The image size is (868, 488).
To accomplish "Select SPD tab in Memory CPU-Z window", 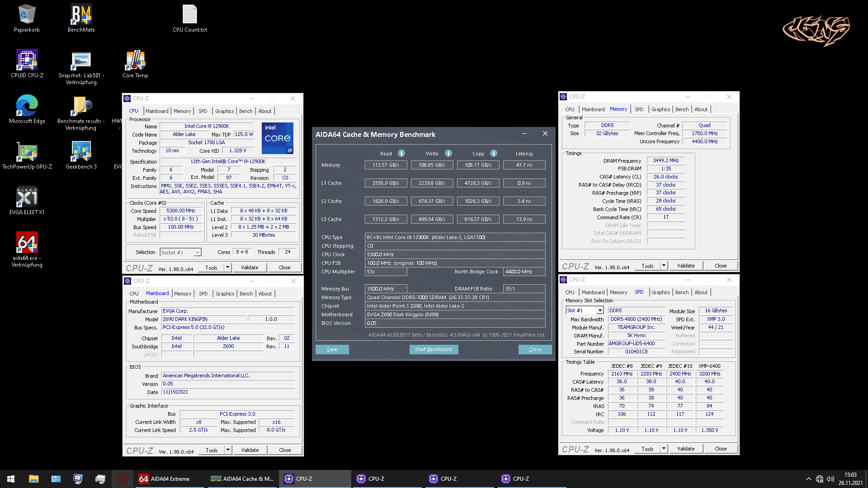I will (639, 109).
